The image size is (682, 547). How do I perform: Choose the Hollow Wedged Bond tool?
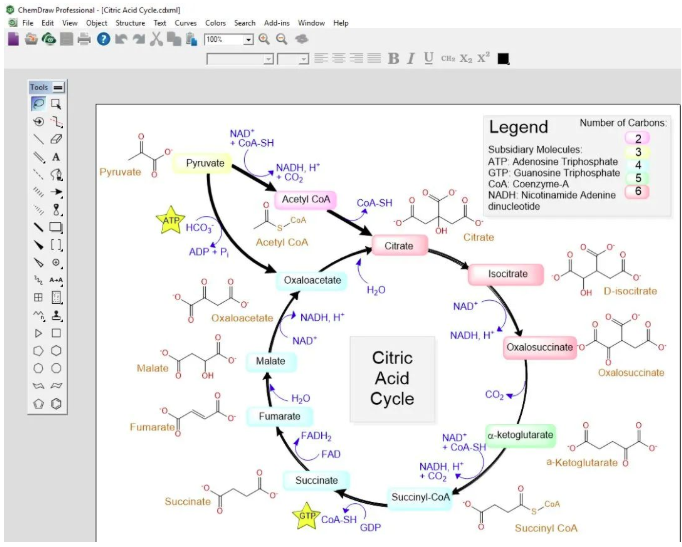(38, 263)
